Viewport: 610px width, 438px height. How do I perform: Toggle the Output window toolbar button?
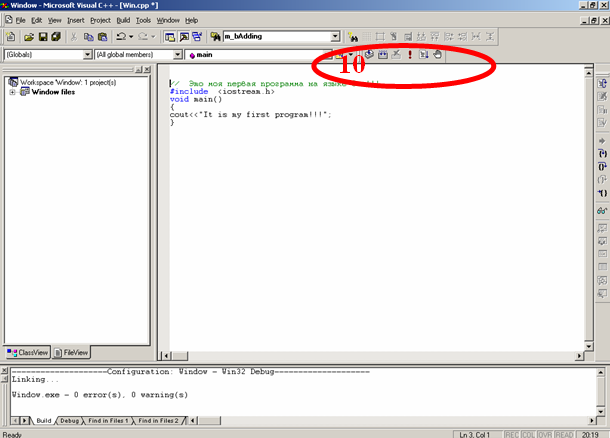tap(184, 37)
